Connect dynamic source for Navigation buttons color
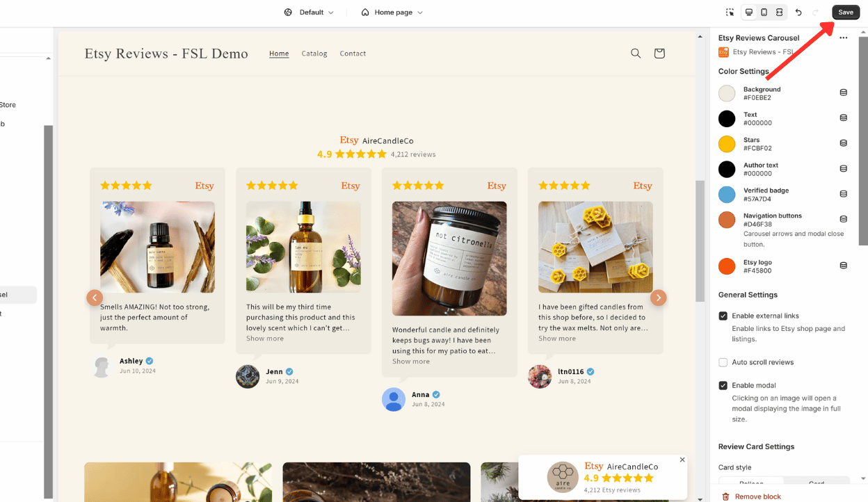This screenshot has height=502, width=868. [844, 219]
